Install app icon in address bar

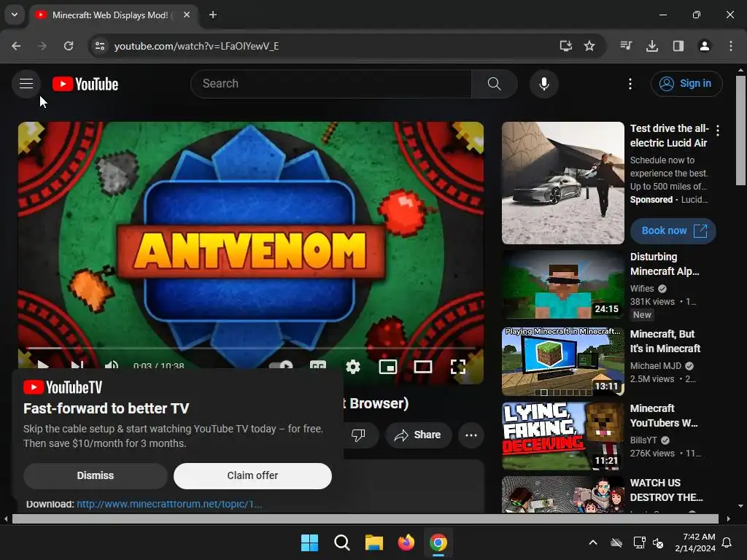pyautogui.click(x=565, y=46)
